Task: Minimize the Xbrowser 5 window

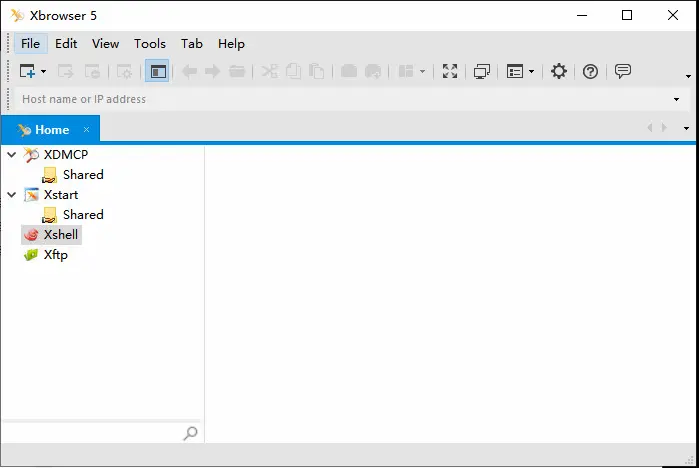Action: [582, 15]
